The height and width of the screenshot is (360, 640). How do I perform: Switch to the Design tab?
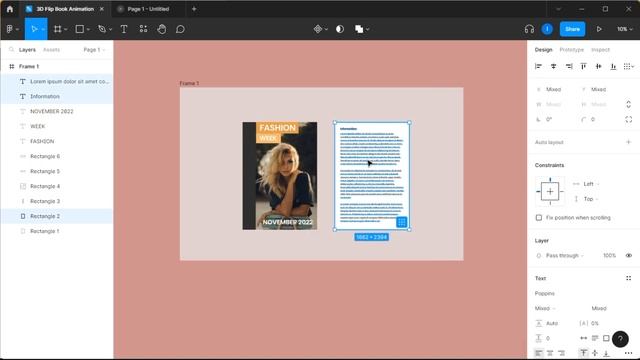tap(543, 49)
